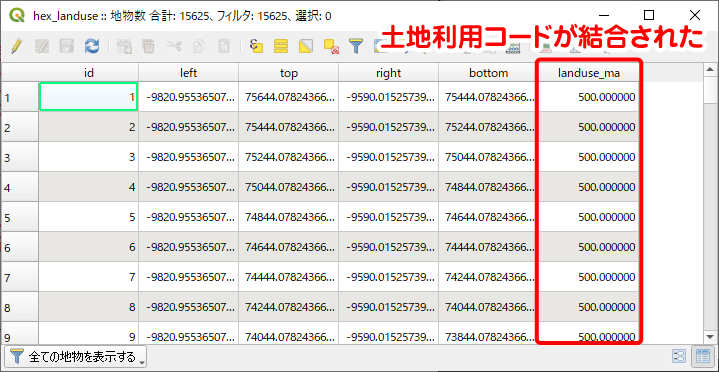Click bottom cell 75444.07824366... in row 1

[x=488, y=97]
